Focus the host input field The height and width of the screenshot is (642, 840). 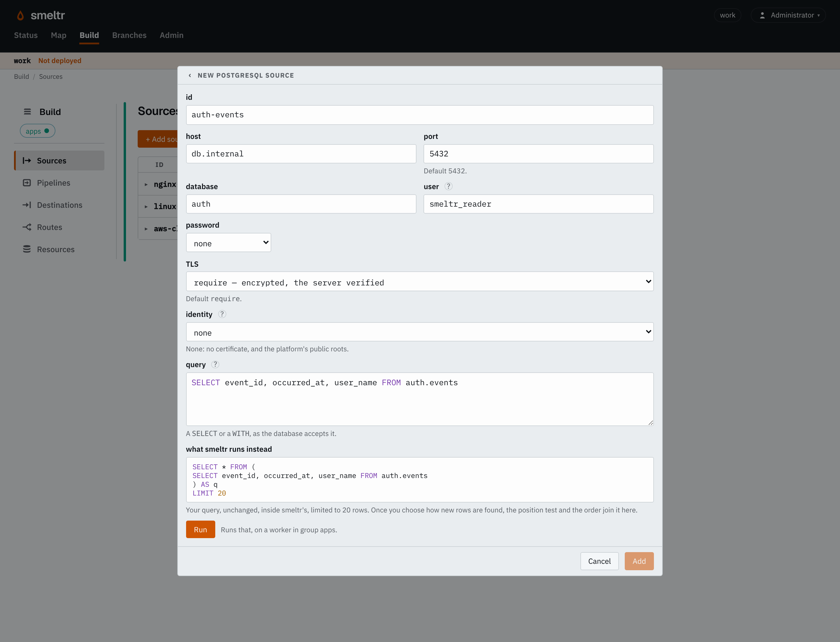(301, 154)
